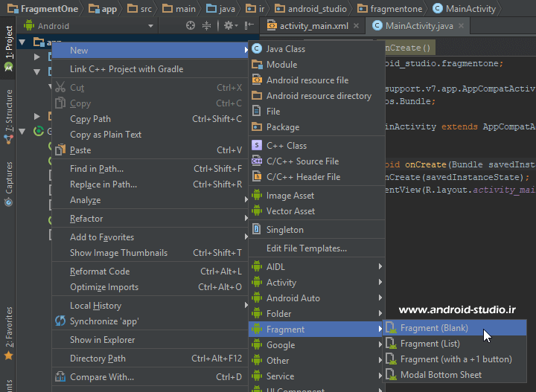Viewport: 536px width, 392px height.
Task: Collapse the app module tree node
Action: (22, 42)
